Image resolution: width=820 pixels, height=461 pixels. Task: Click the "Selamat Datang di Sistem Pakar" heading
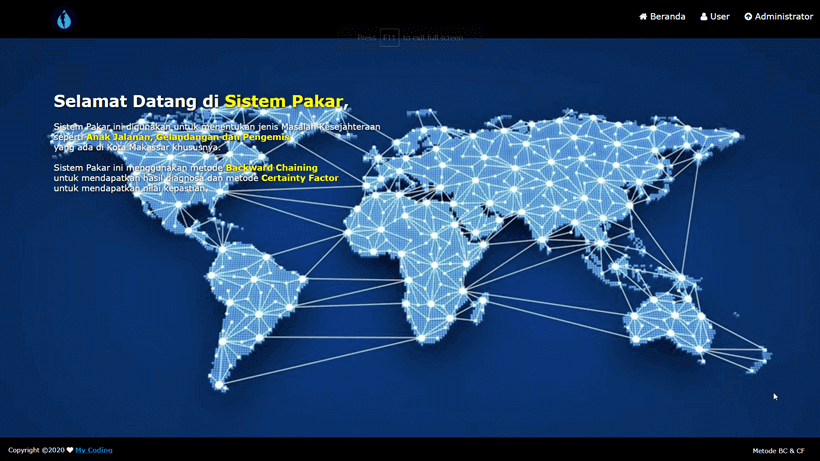201,101
